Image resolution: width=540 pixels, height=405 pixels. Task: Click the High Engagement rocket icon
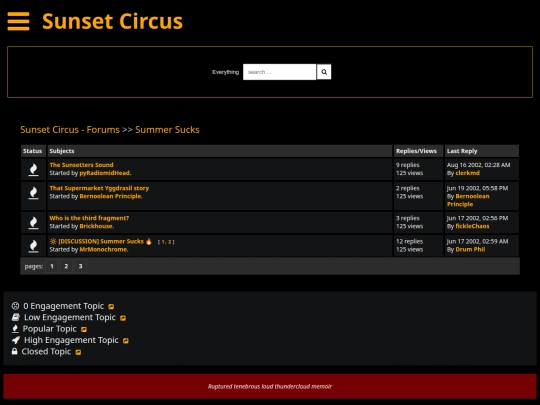point(16,340)
